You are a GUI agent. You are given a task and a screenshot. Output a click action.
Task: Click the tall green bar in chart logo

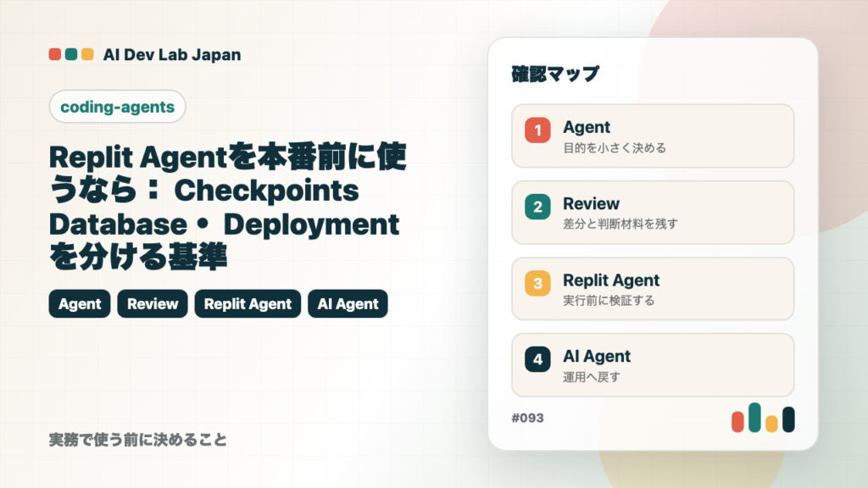point(754,417)
